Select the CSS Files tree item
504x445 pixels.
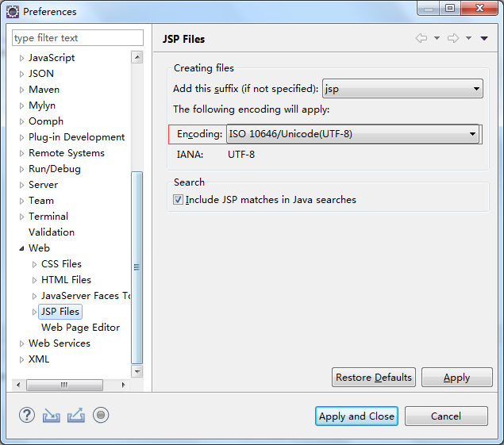[61, 264]
